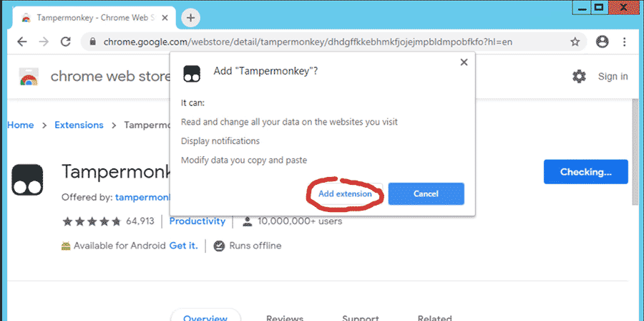Click Tampermonkey icon in the dialog
The image size is (644, 321).
(191, 74)
